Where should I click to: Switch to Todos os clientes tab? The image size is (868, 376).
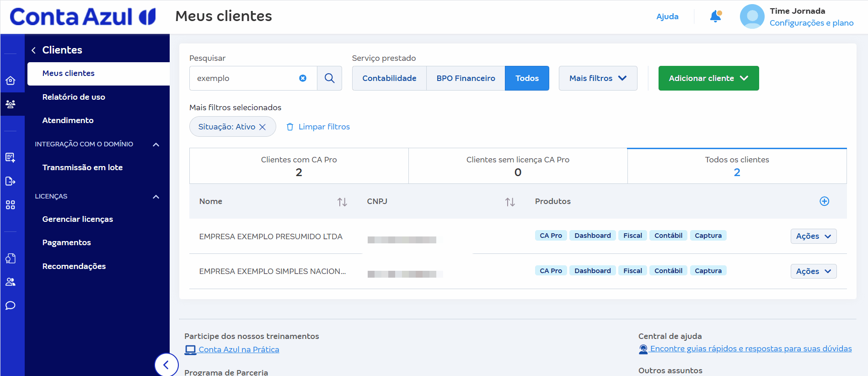(x=737, y=166)
